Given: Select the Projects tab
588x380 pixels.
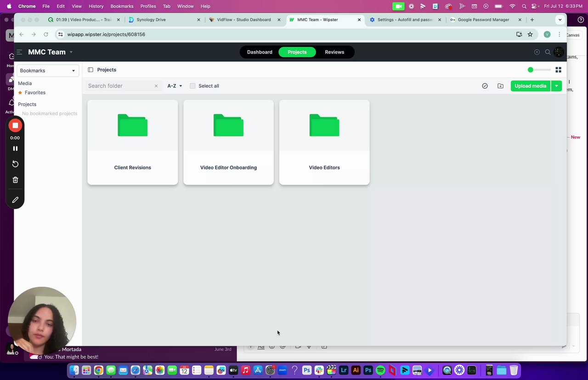Looking at the screenshot, I should click(x=297, y=52).
